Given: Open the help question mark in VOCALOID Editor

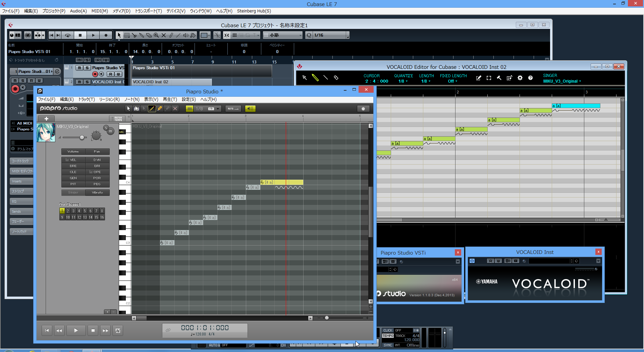Looking at the screenshot, I should pyautogui.click(x=530, y=78).
